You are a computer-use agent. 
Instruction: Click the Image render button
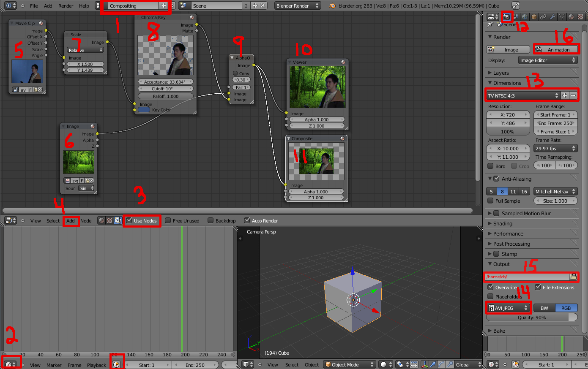pos(508,49)
